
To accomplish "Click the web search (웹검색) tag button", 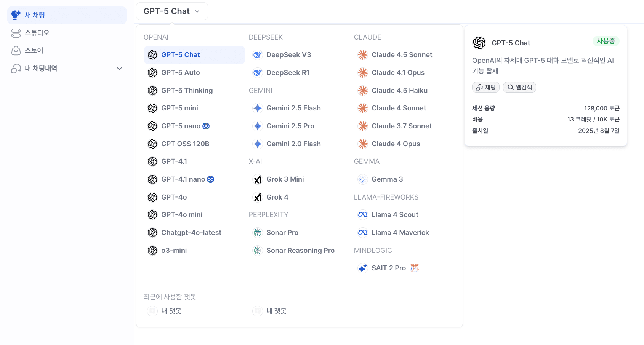I will pos(519,87).
